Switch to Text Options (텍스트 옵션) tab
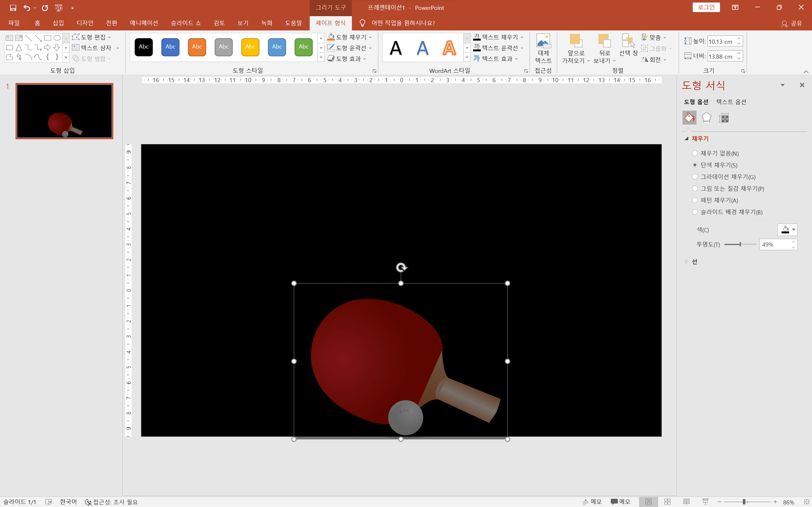The height and width of the screenshot is (507, 812). (x=731, y=102)
